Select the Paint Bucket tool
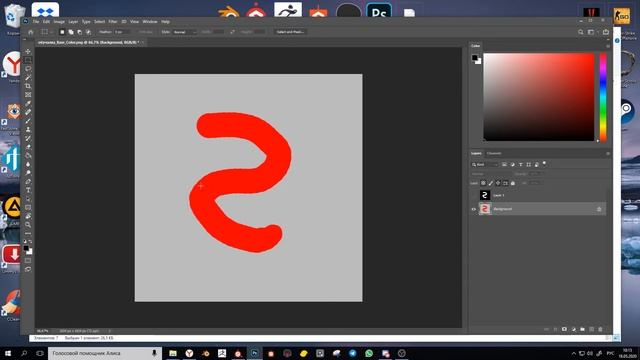 pos(28,155)
